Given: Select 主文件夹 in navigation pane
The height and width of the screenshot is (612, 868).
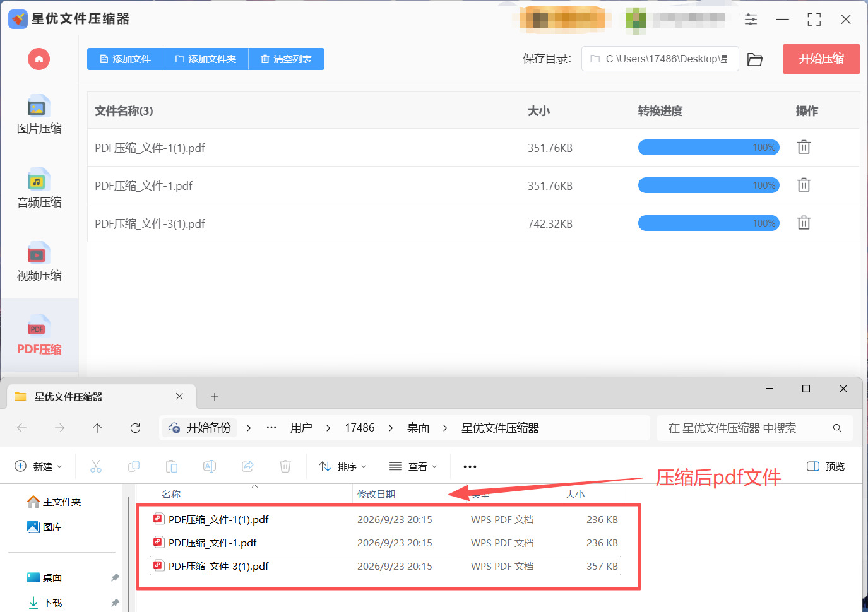Looking at the screenshot, I should [x=54, y=502].
